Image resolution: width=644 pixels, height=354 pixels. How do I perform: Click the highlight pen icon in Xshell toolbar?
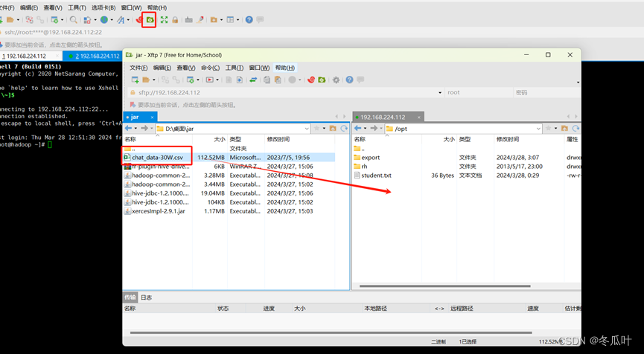click(200, 19)
